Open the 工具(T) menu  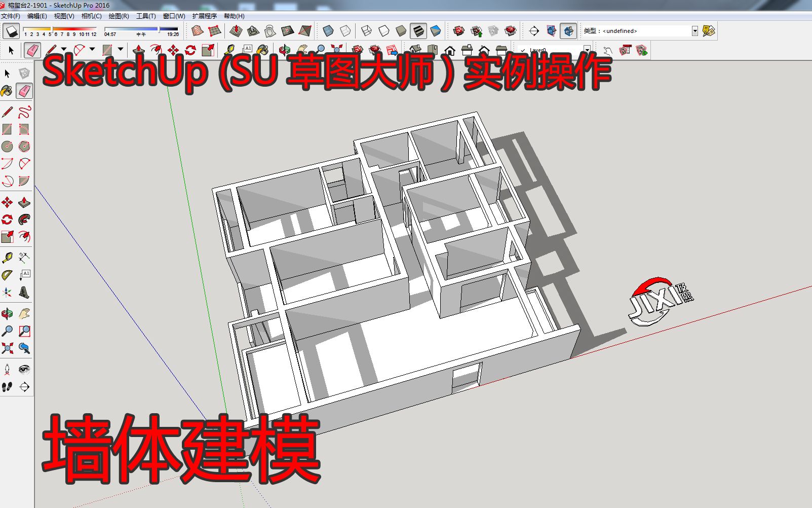[146, 16]
